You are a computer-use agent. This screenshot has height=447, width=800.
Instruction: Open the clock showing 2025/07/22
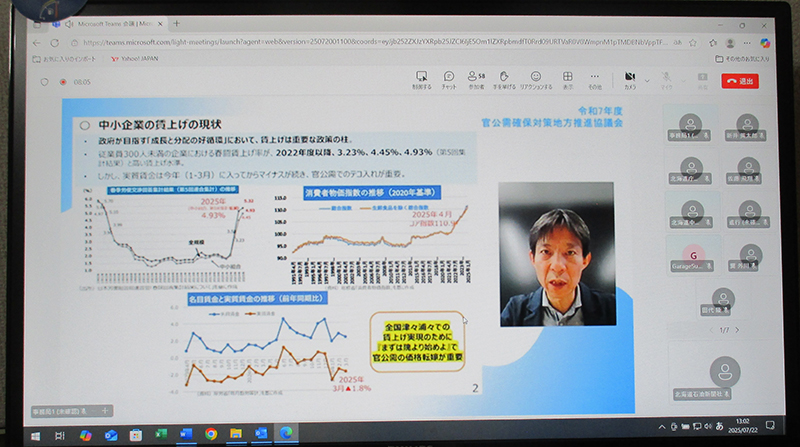coord(742,426)
